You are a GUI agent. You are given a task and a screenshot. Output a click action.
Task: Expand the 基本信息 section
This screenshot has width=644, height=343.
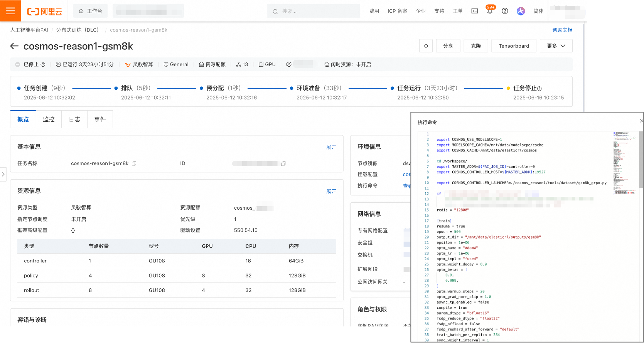(331, 147)
